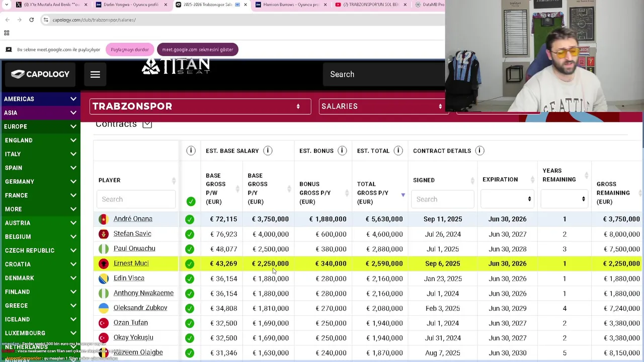Open Anthony Nwakaeme player link

(143, 293)
